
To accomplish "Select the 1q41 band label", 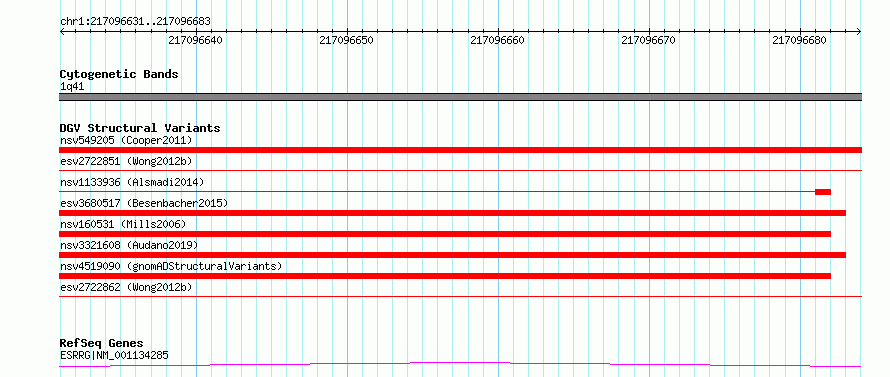I will 72,87.
